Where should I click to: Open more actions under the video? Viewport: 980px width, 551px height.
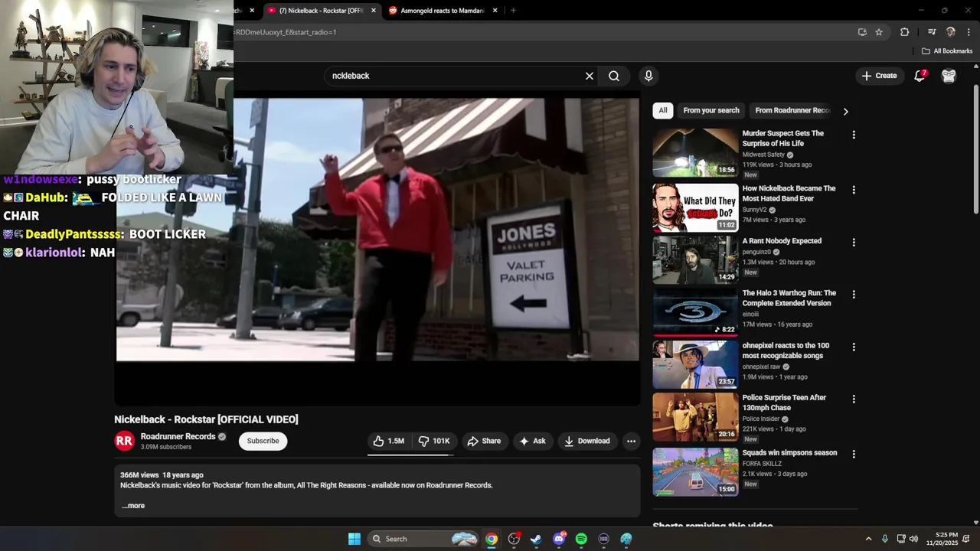point(631,441)
